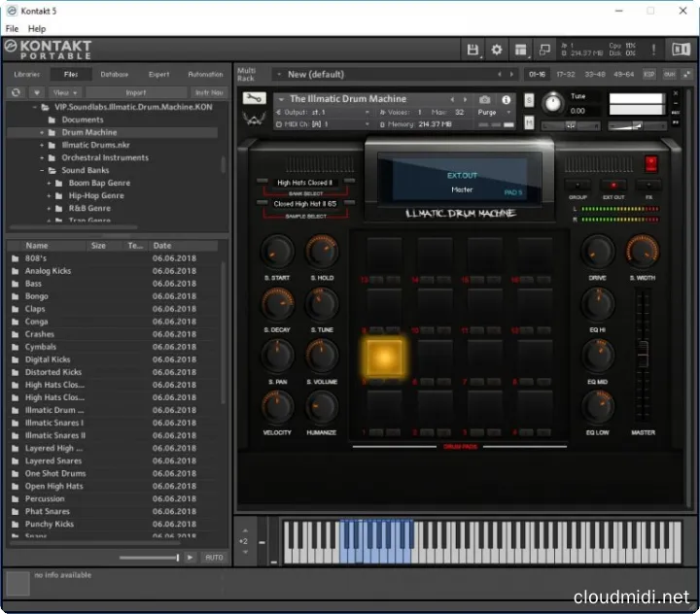The image size is (700, 614).
Task: Open the Purge dropdown menu
Action: (x=492, y=113)
